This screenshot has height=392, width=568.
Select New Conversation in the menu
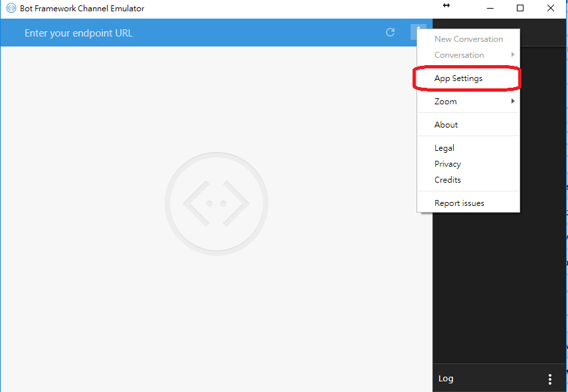(x=468, y=39)
